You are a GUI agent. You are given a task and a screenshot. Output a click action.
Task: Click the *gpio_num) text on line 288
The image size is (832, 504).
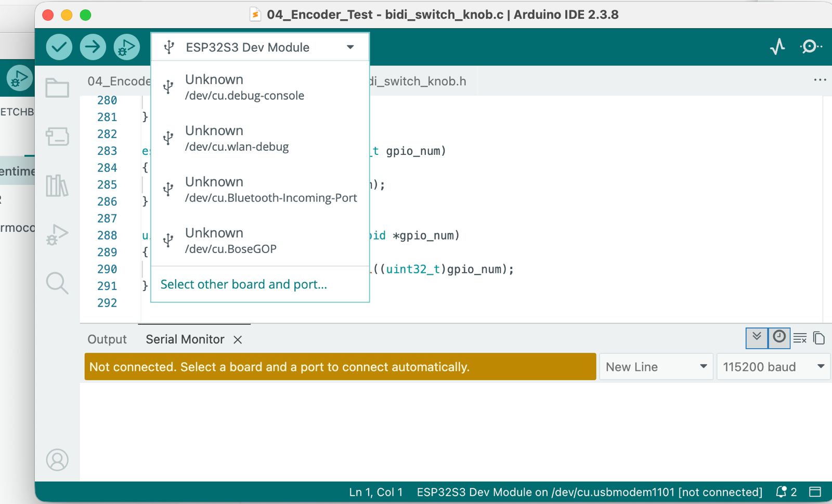pos(426,236)
